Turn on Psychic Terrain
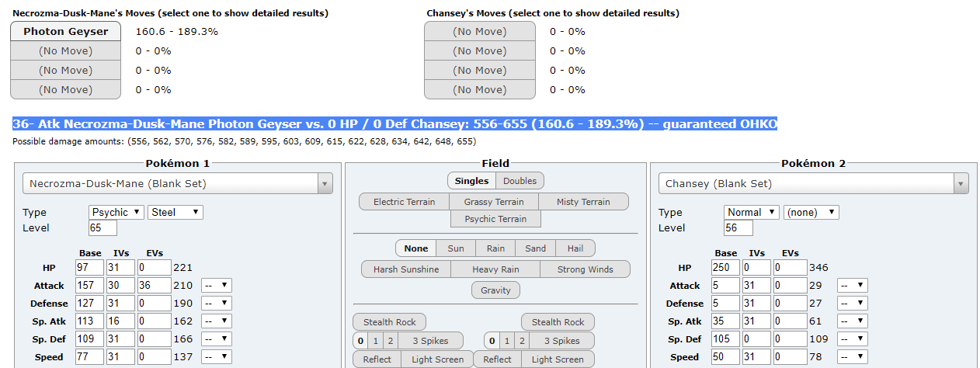The height and width of the screenshot is (368, 980). (495, 219)
